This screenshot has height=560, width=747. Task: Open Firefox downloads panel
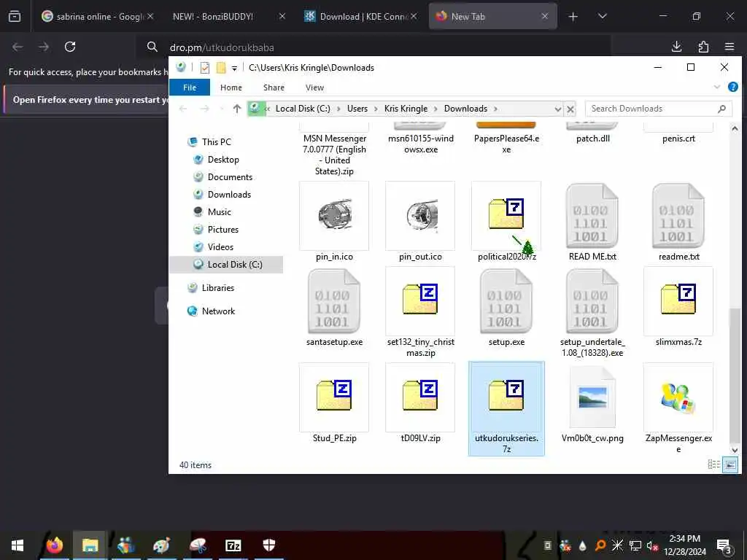[x=676, y=47]
